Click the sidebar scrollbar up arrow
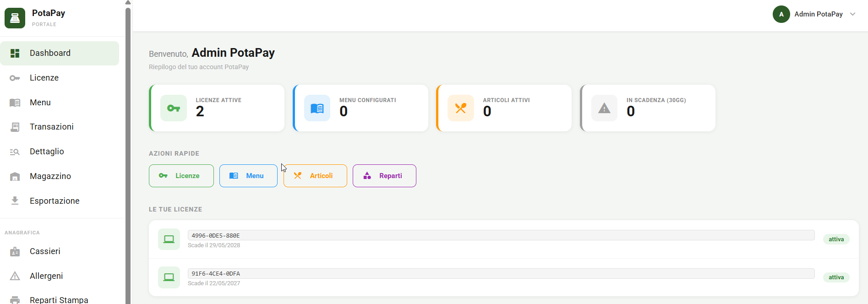The width and height of the screenshot is (868, 304). 128,3
